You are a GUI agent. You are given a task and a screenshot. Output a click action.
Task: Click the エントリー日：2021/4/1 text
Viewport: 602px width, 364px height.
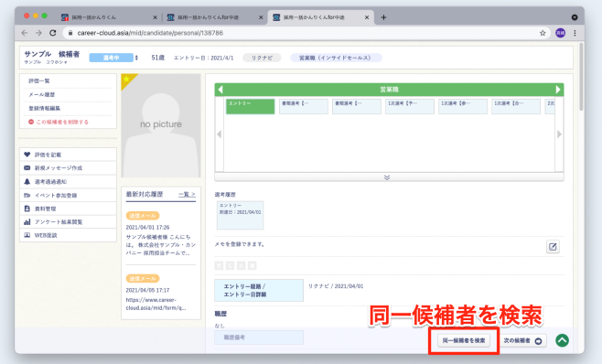203,58
